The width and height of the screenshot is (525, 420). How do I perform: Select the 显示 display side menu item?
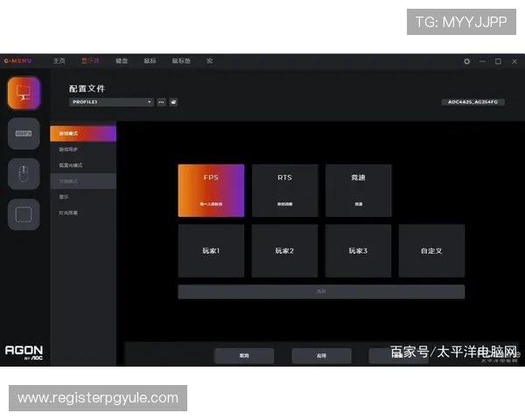(x=83, y=197)
